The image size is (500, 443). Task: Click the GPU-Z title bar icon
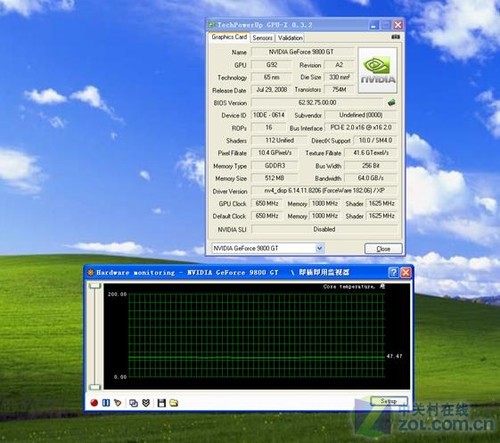coord(211,25)
